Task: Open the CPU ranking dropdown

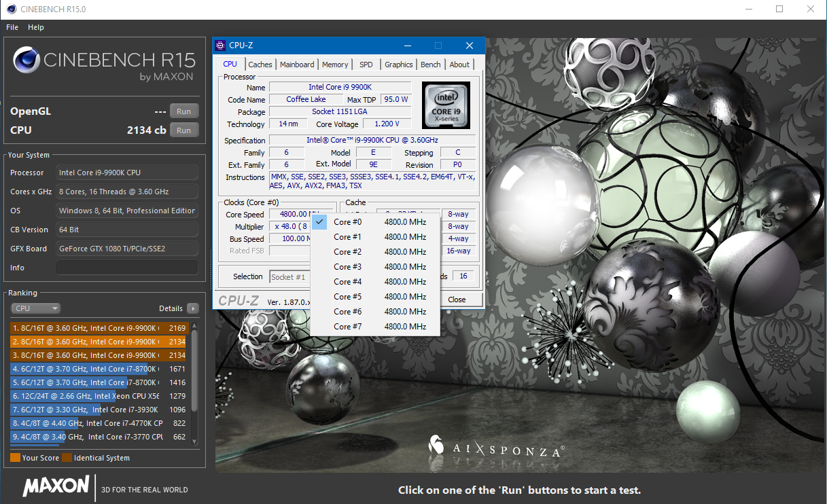Action: tap(35, 308)
